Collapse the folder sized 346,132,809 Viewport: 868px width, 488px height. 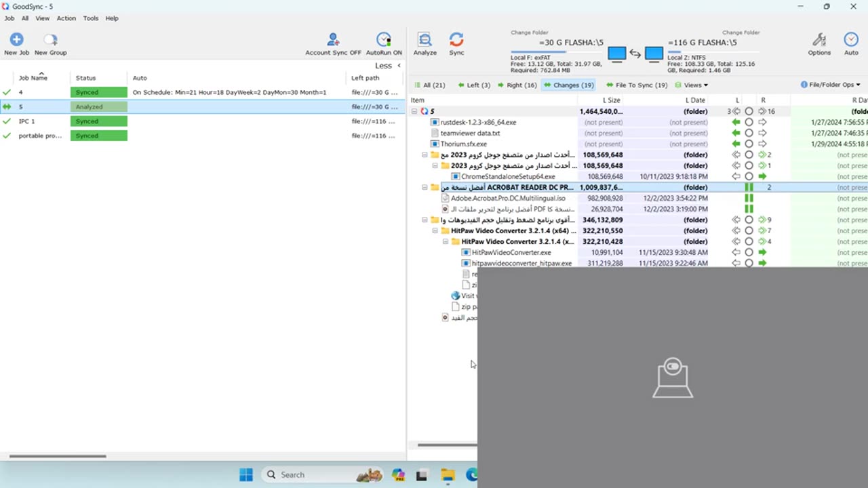pyautogui.click(x=425, y=220)
